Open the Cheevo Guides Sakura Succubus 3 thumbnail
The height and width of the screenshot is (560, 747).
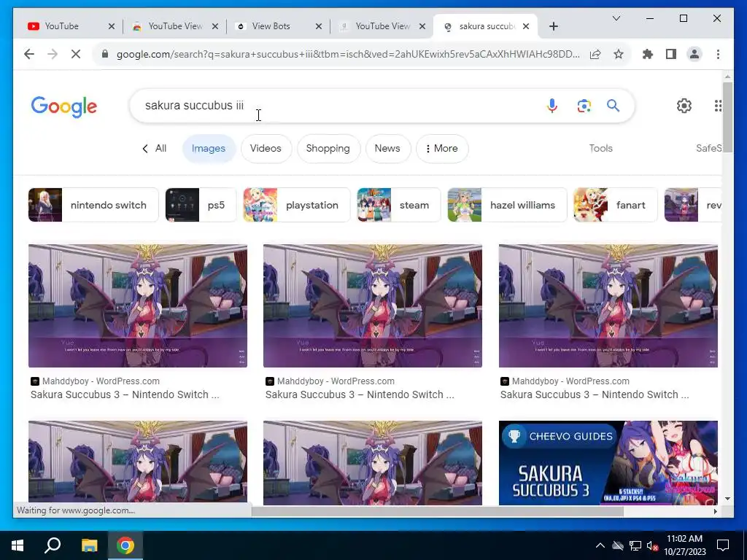tap(608, 462)
